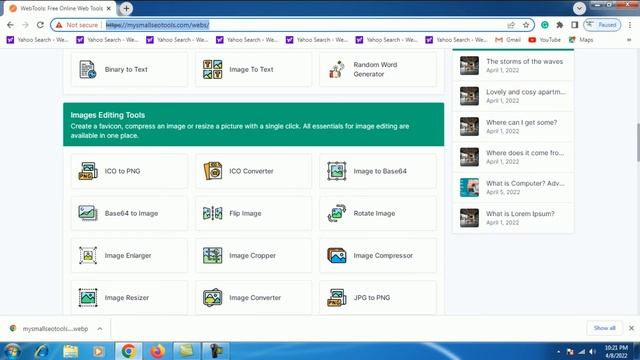Open the Random Word Generator icon
Screen dimensions: 640x360
[337, 69]
